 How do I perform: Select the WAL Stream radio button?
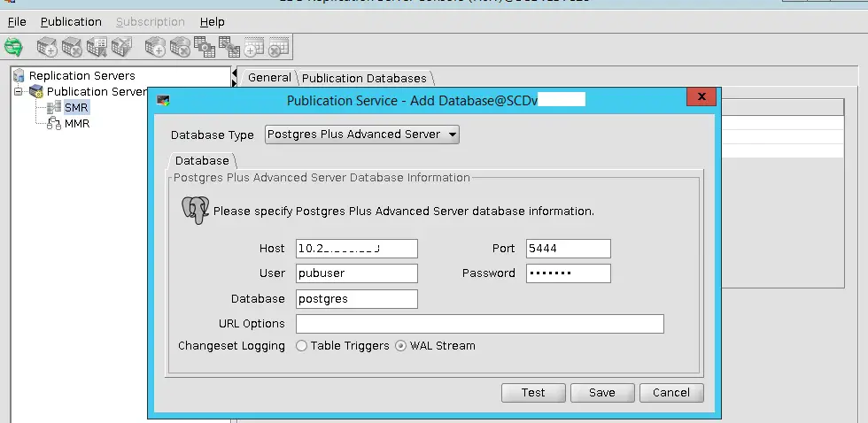400,346
